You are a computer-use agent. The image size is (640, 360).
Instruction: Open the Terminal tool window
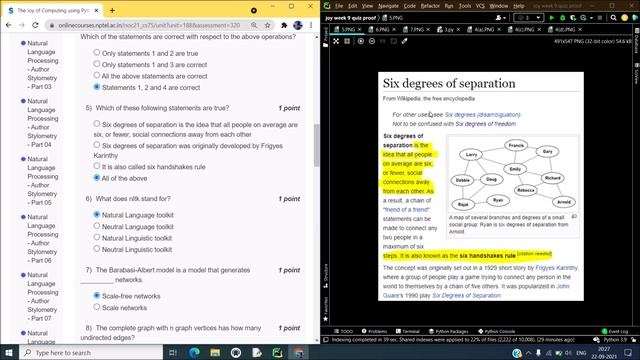[x=408, y=331]
